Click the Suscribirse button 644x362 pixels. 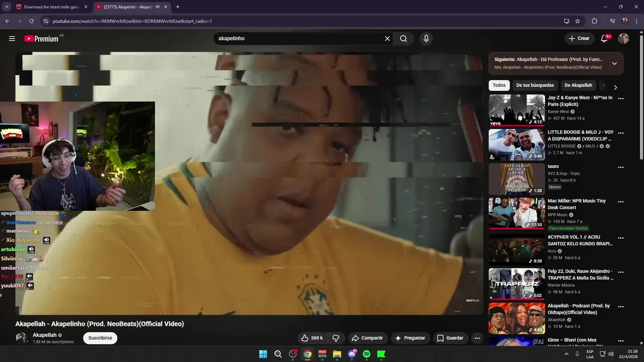pyautogui.click(x=100, y=338)
